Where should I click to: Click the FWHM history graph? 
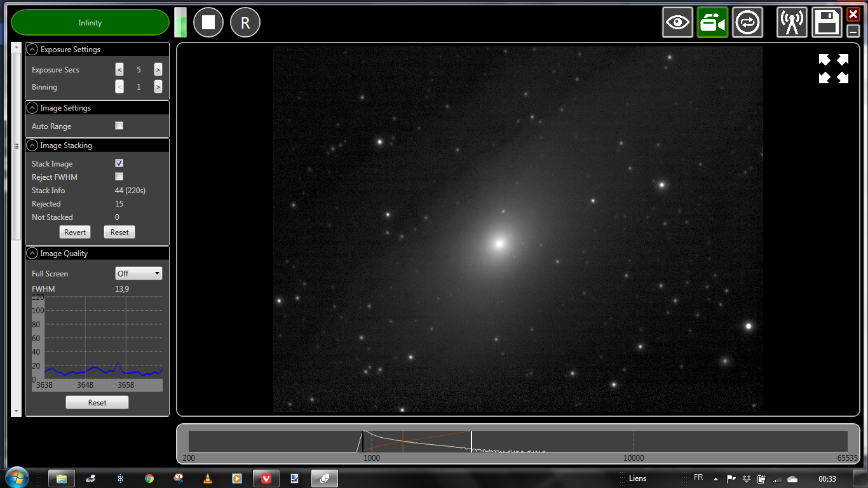pos(97,344)
